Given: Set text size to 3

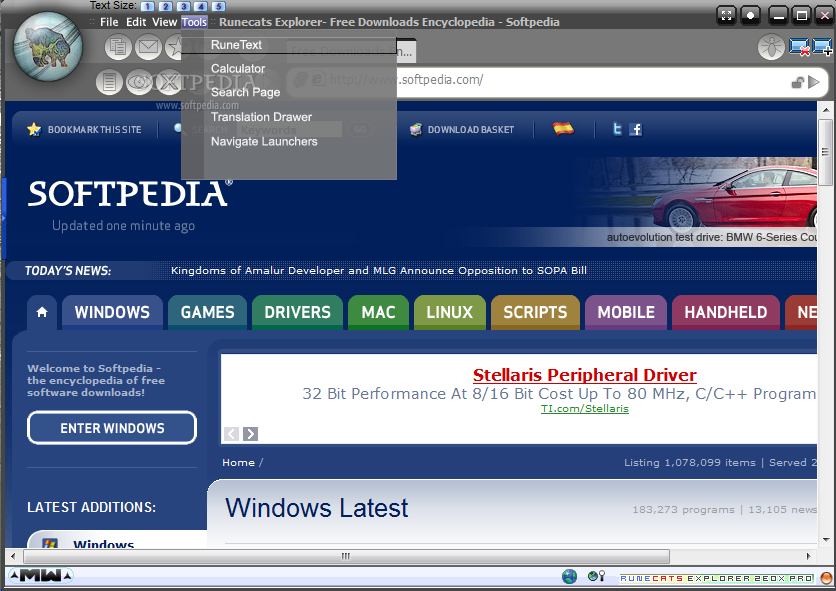Looking at the screenshot, I should click(x=183, y=6).
